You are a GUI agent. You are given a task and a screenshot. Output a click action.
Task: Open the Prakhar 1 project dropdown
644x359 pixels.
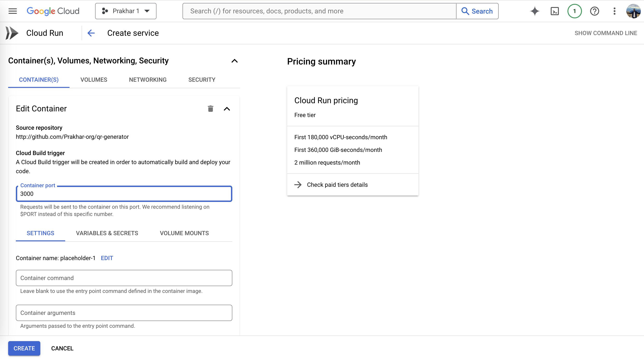tap(125, 11)
